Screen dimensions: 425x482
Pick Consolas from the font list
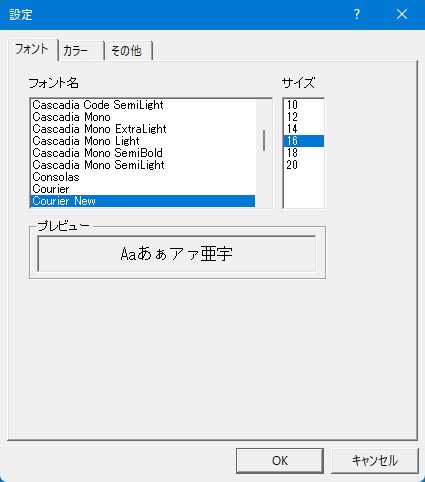click(143, 177)
